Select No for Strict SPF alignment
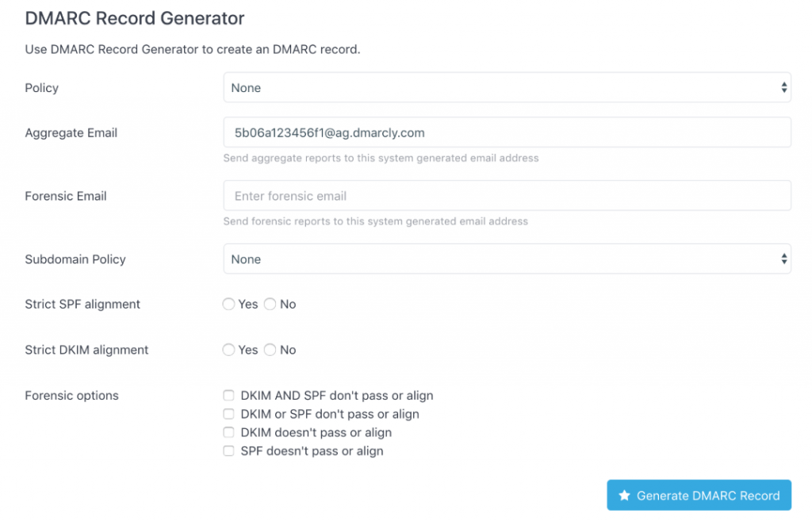 [x=270, y=305]
